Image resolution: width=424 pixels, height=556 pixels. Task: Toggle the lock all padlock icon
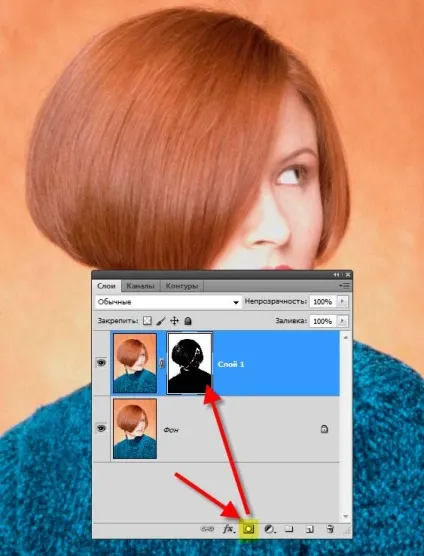(188, 321)
